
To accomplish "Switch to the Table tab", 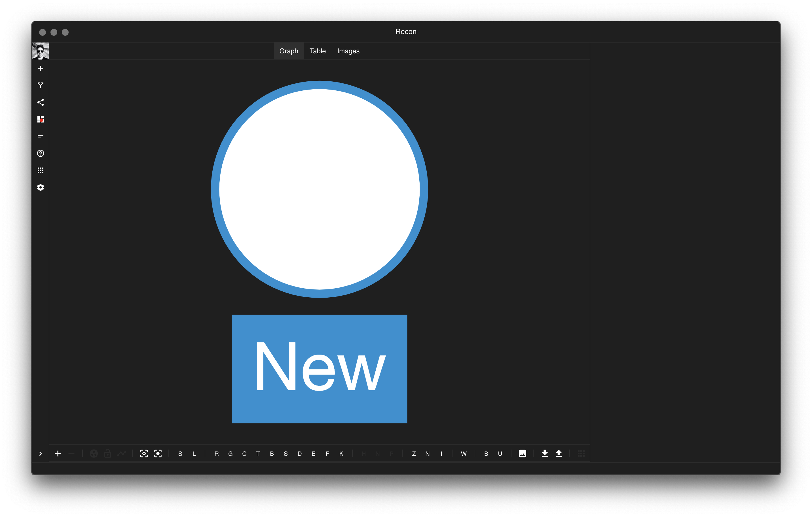I will [317, 51].
